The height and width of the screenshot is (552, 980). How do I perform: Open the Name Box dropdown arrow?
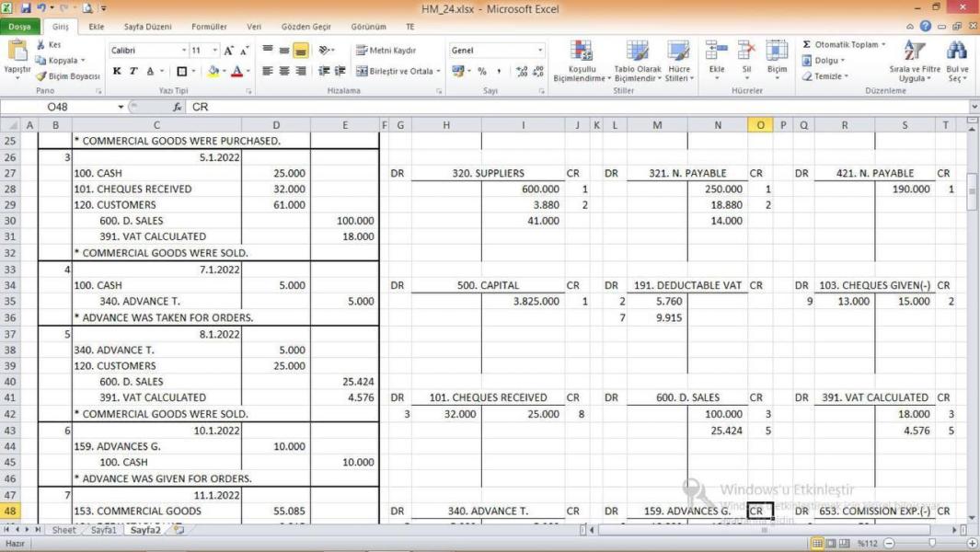click(x=121, y=107)
